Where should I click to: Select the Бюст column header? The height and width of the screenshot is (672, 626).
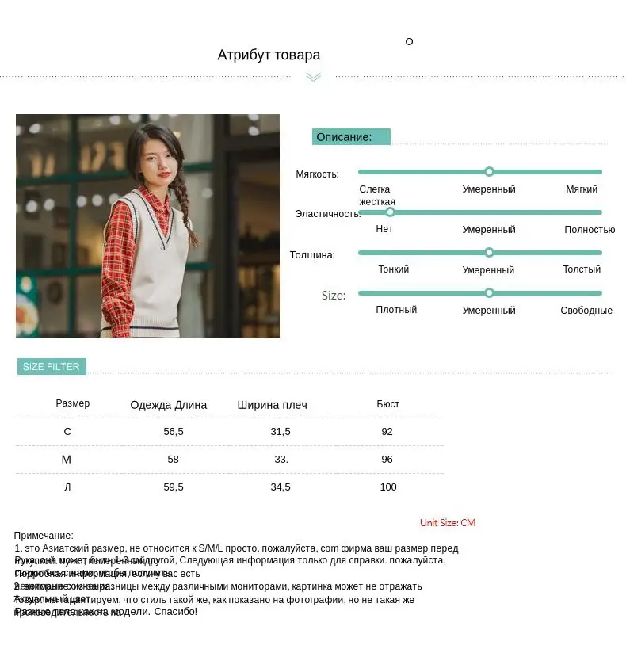pyautogui.click(x=387, y=403)
